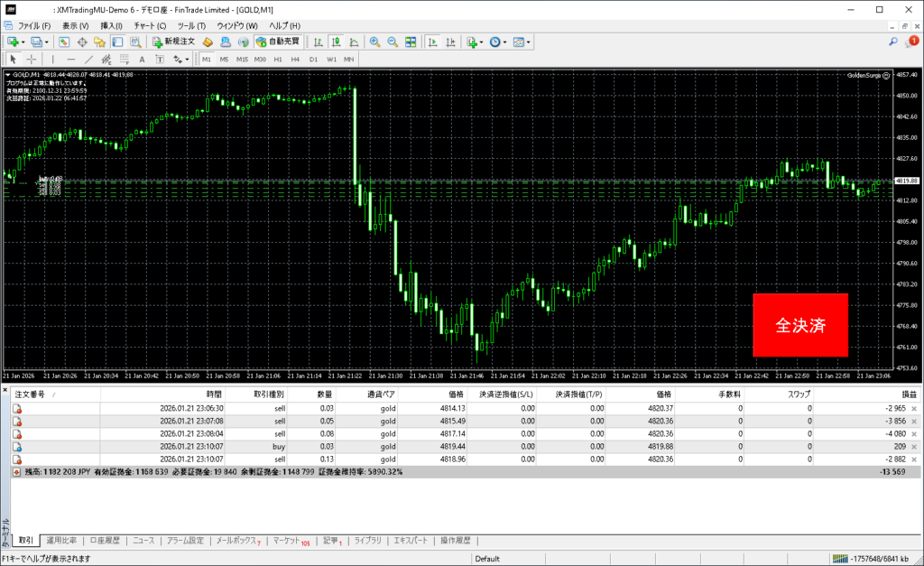Open the search magnifier at top right
The image size is (924, 566).
893,42
